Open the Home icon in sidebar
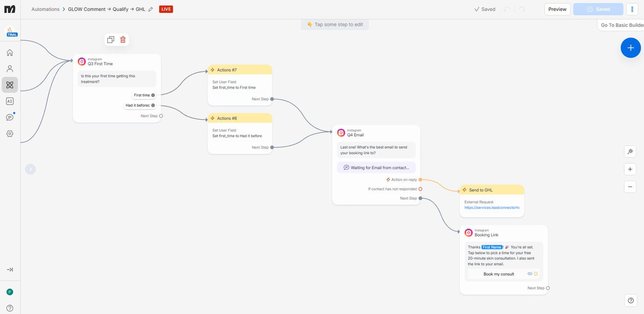The image size is (644, 314). click(10, 53)
